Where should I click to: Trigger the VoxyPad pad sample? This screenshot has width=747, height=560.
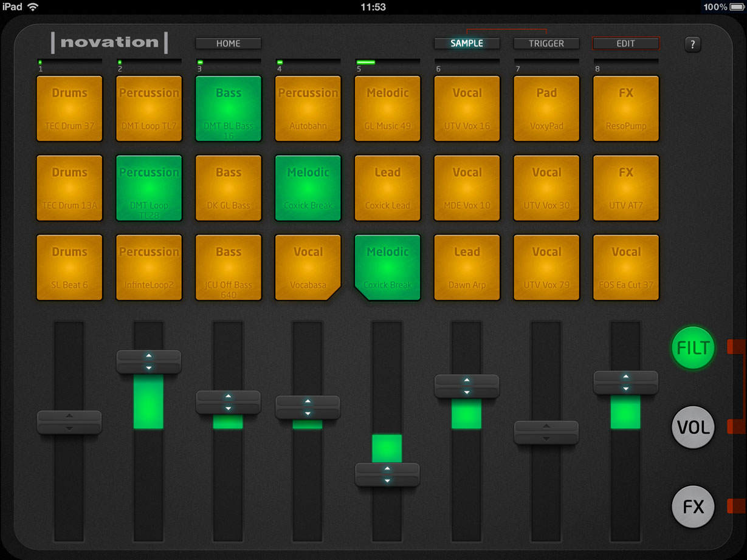coord(546,108)
